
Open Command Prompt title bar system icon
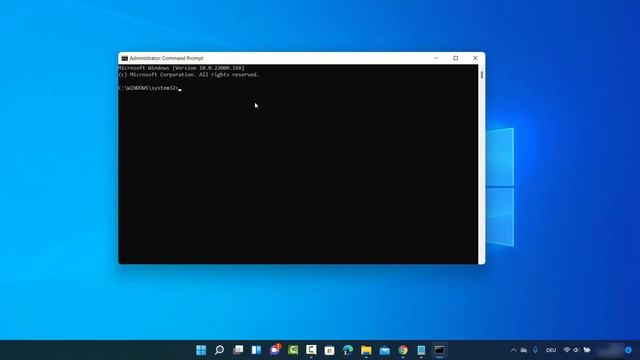124,58
